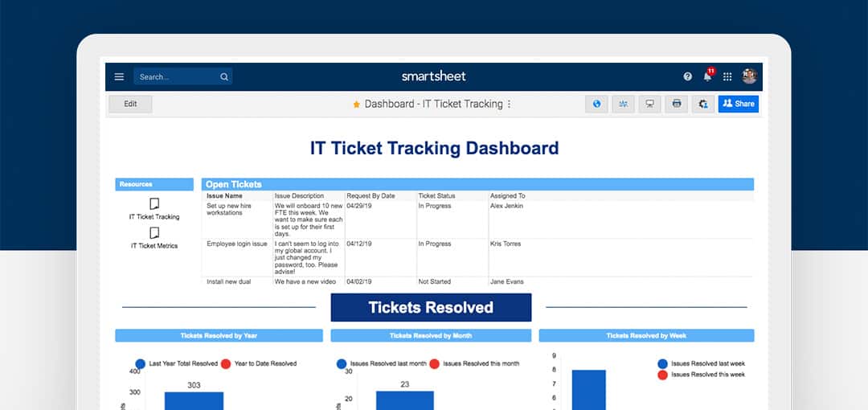Click Issues Resolved last week blue dot

click(x=662, y=364)
